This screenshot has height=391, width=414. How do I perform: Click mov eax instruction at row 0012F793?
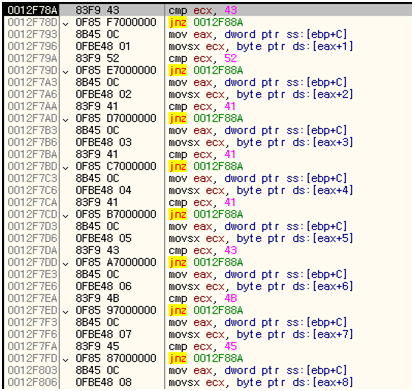coord(258,34)
